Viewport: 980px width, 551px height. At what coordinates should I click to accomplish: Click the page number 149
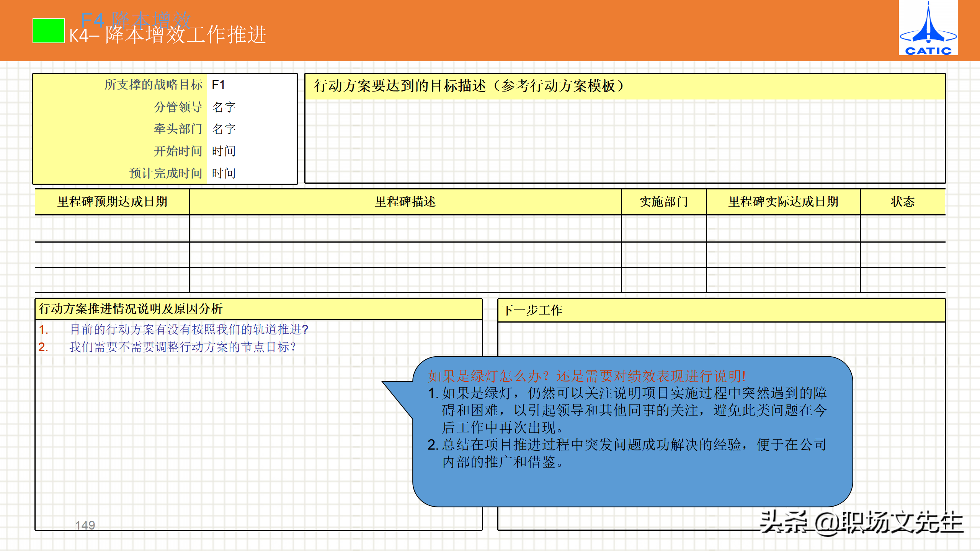[x=85, y=525]
